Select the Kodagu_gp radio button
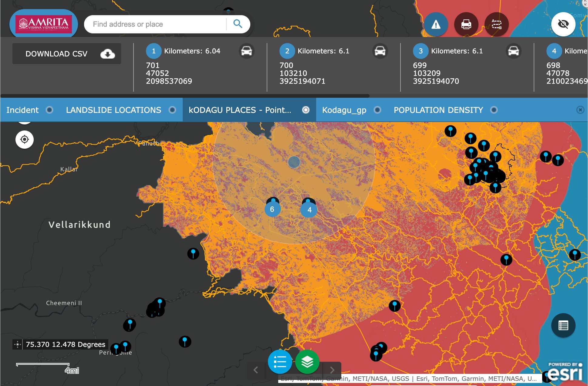The image size is (588, 386). (377, 110)
